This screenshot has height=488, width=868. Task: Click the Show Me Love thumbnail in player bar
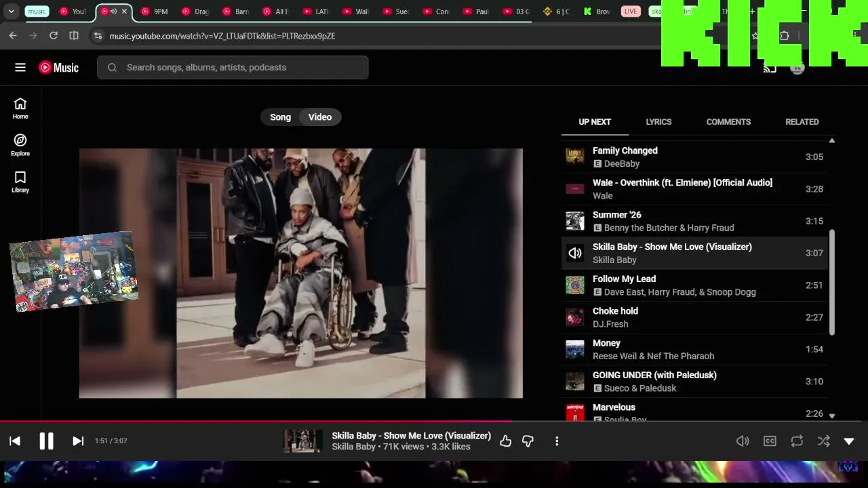pyautogui.click(x=302, y=441)
